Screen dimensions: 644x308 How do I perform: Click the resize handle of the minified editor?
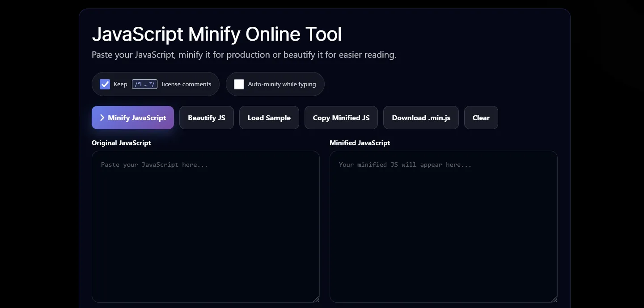coord(555,299)
